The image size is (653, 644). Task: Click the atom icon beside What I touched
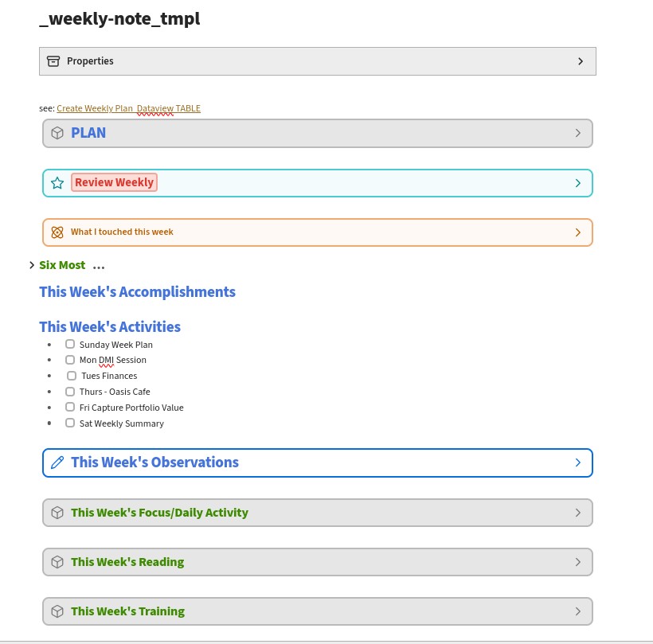(x=57, y=232)
